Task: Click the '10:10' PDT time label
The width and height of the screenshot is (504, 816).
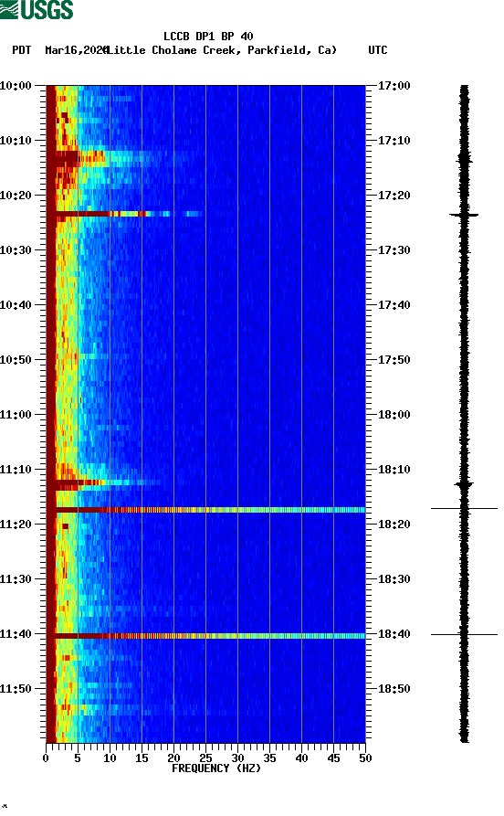Action: 16,141
